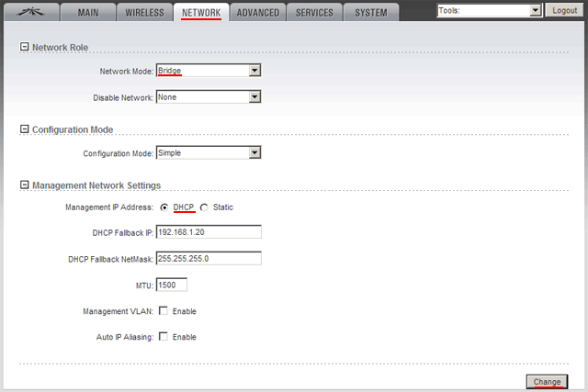Viewport: 588px width, 392px height.
Task: Click the Management IP Address label
Action: pyautogui.click(x=109, y=207)
